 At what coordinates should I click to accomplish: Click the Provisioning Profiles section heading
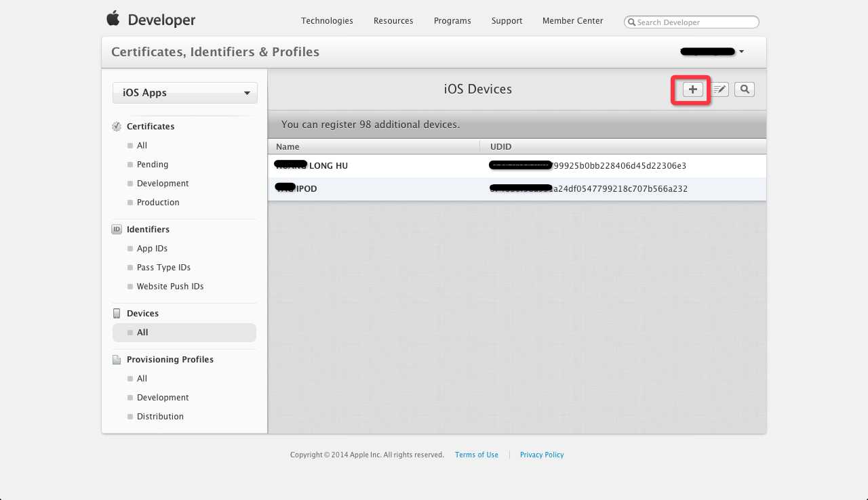click(170, 360)
